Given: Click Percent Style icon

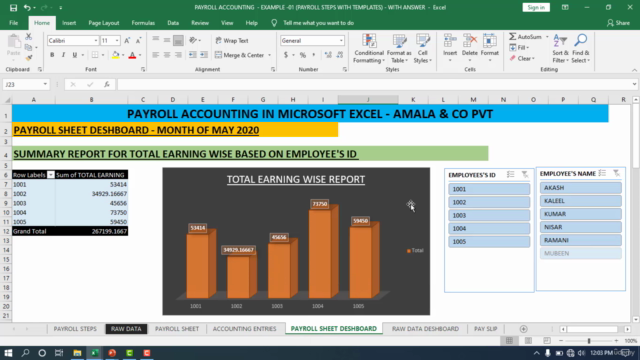Looking at the screenshot, I should 303,55.
